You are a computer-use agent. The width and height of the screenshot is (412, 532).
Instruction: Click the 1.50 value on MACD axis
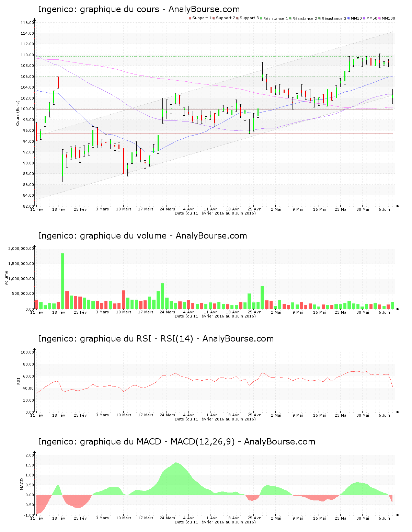click(x=30, y=465)
